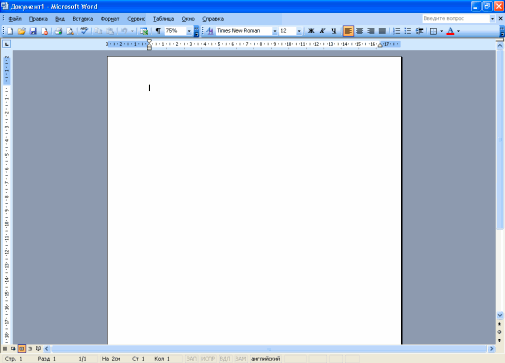Open the Формат menu

(x=110, y=19)
